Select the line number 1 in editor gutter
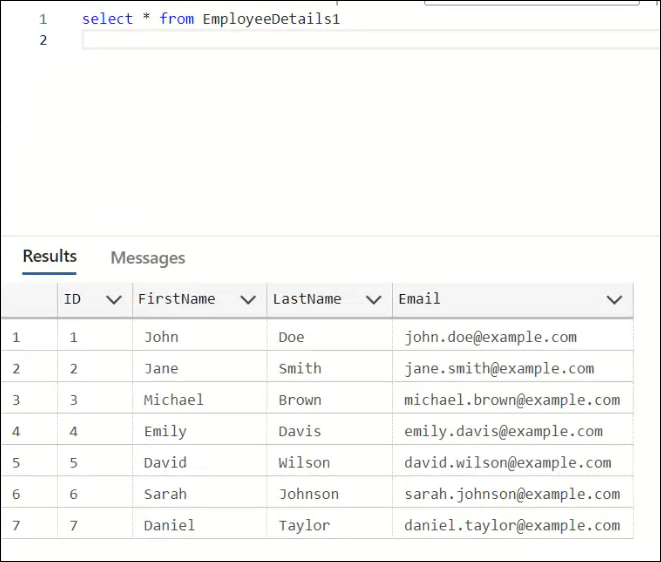Viewport: 661px width, 562px height. pos(43,19)
